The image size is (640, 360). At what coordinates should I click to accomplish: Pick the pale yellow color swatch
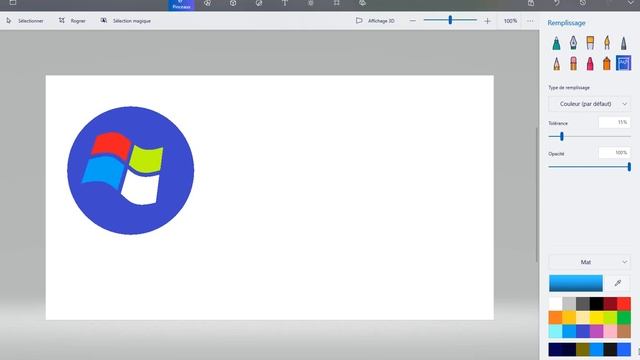click(x=583, y=318)
